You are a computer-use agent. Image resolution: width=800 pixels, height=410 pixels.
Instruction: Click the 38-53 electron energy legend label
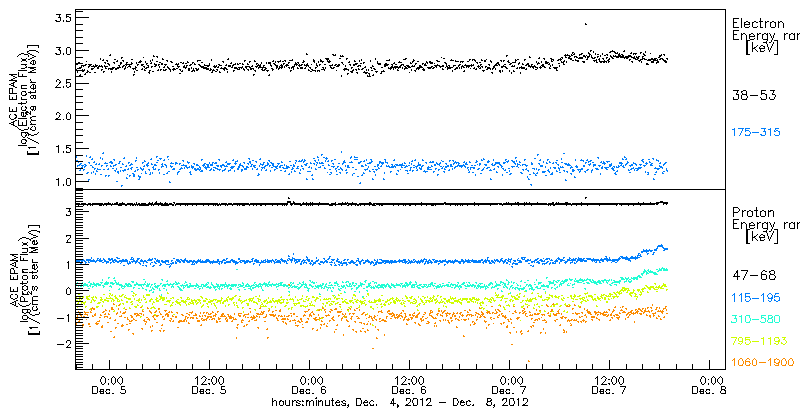[x=754, y=95]
